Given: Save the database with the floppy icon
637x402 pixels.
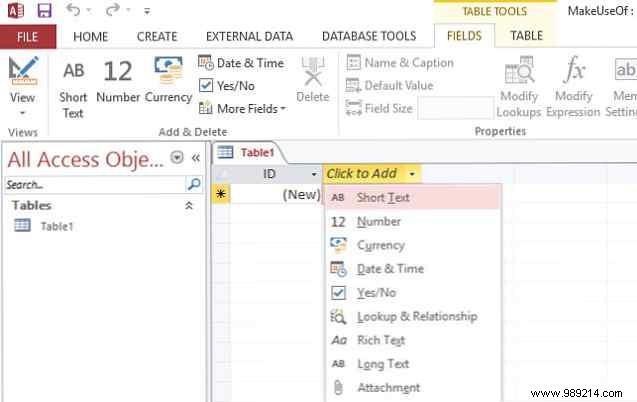Looking at the screenshot, I should 44,10.
